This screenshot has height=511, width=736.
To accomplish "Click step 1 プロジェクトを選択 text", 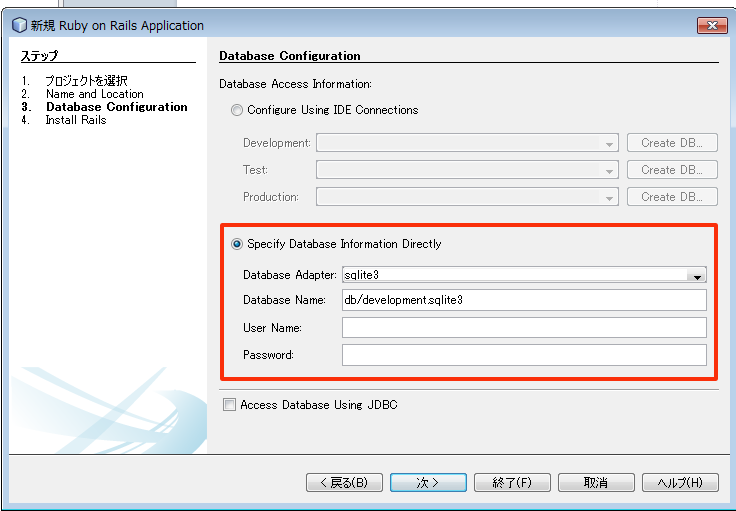I will point(86,81).
